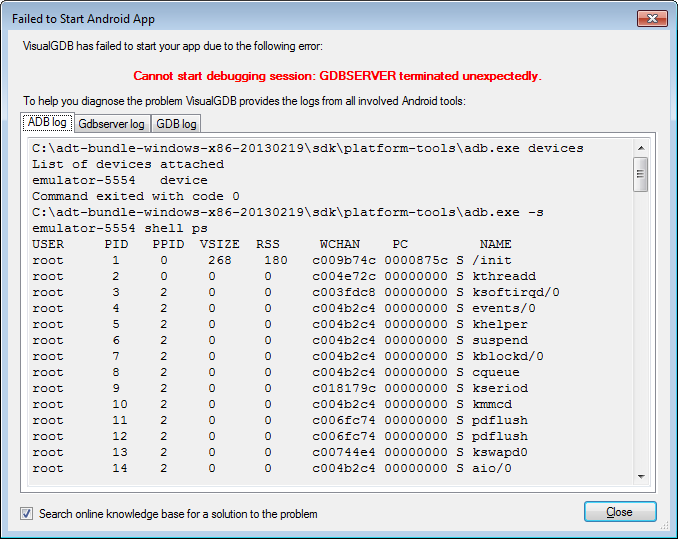
Task: Click the aio/0 process row
Action: click(272, 468)
